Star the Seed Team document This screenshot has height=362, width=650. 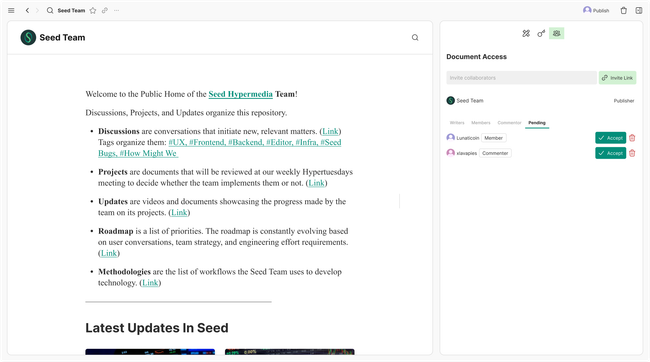pyautogui.click(x=93, y=10)
